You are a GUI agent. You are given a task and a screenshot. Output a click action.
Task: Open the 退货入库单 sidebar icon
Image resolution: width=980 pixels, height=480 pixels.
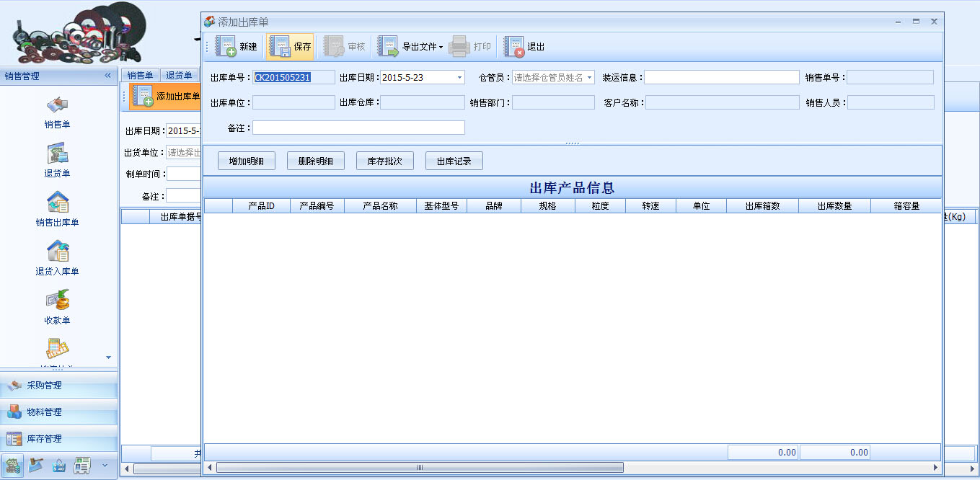pos(57,252)
